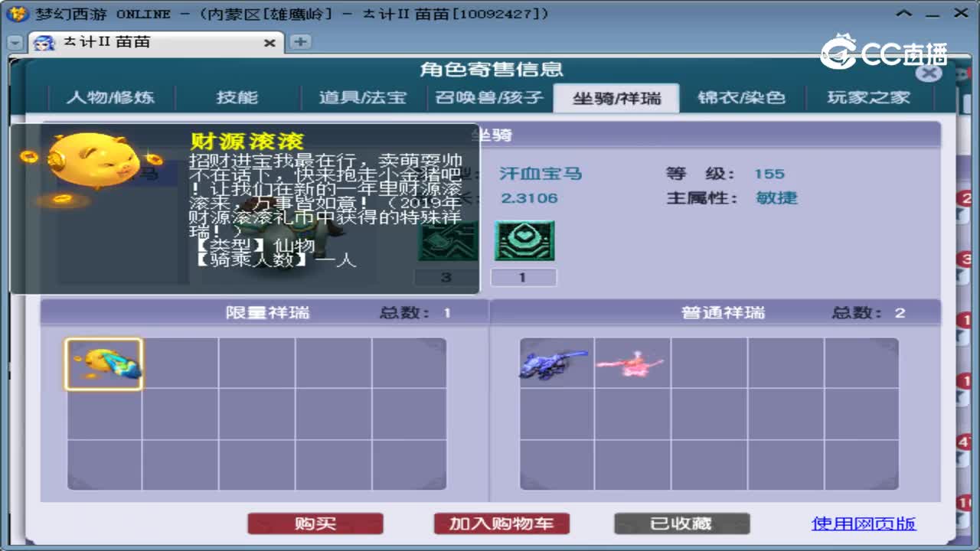The height and width of the screenshot is (551, 980).
Task: Click the 购买 purchase button
Action: [x=315, y=523]
